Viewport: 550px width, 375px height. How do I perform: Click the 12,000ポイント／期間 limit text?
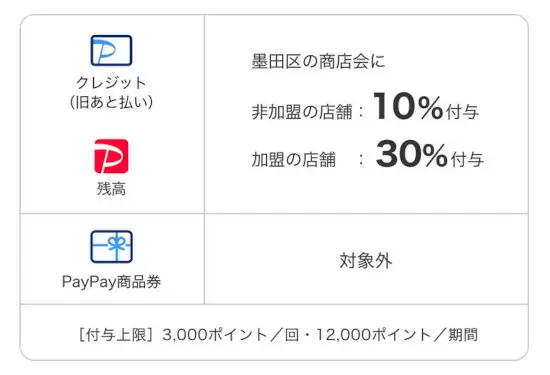coord(397,334)
